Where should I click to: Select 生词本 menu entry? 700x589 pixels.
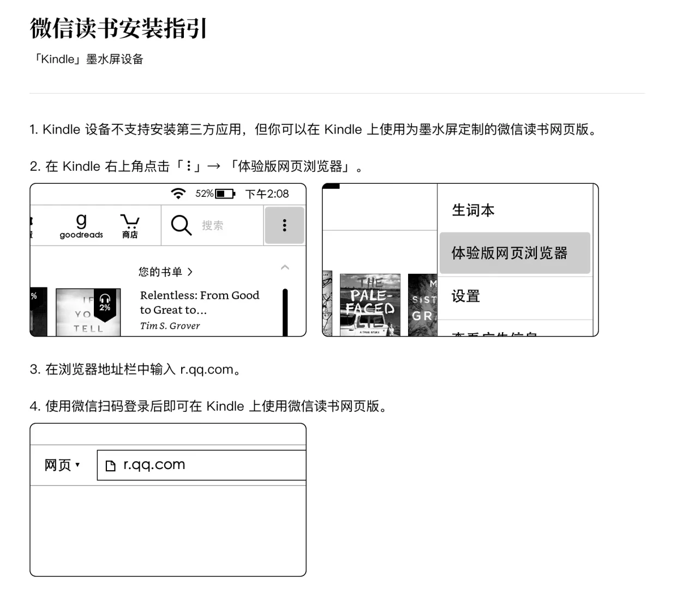pyautogui.click(x=473, y=210)
